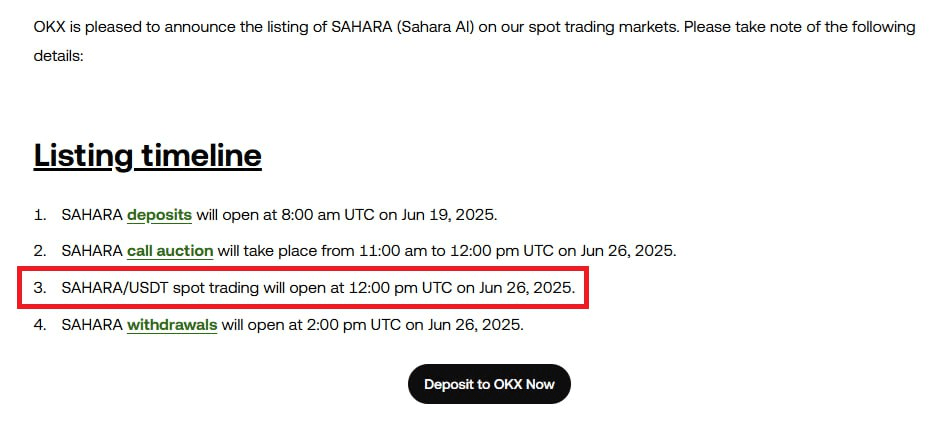Click the word 'SAHARA' before the deposits link

[x=92, y=215]
